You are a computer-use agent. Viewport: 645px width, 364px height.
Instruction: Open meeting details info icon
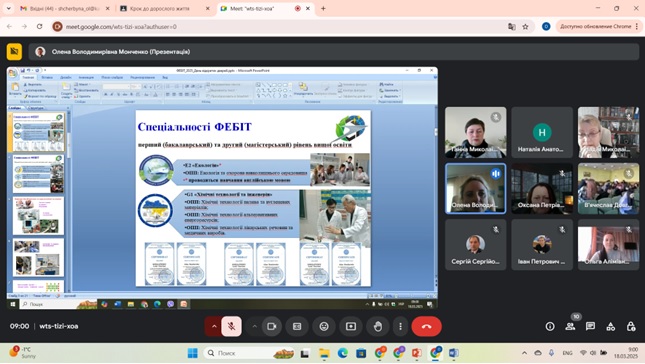[550, 327]
